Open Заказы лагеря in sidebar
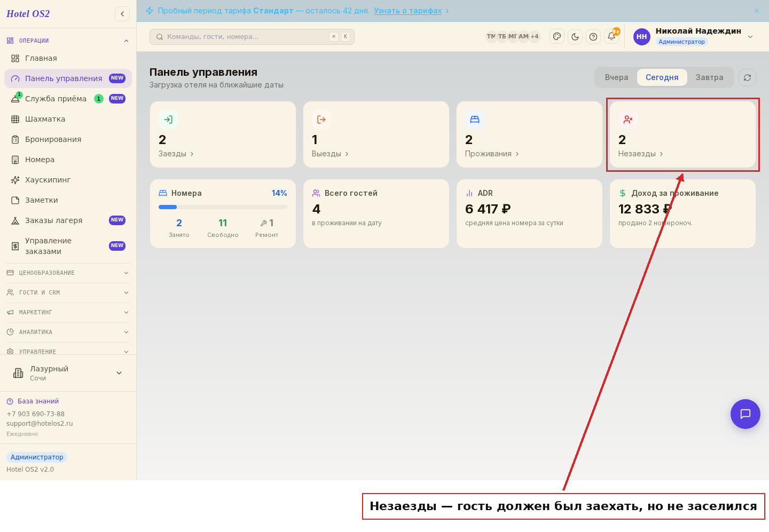Image resolution: width=769 pixels, height=532 pixels. [x=68, y=220]
